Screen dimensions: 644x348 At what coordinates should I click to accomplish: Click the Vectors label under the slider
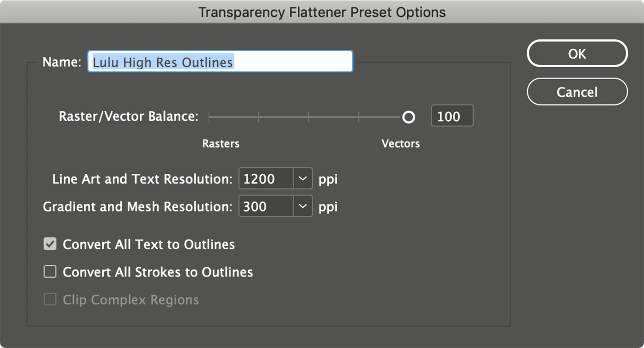point(401,143)
